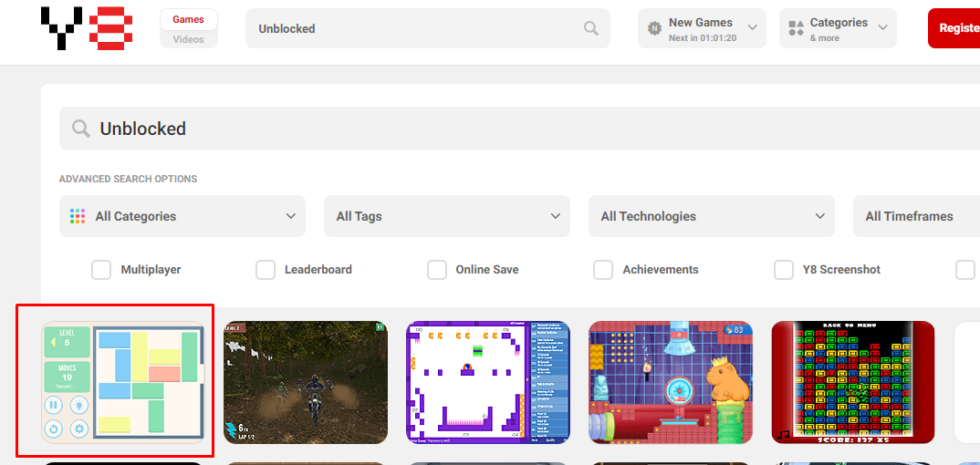980x465 pixels.
Task: Focus the large Unblocked search field
Action: click(x=519, y=129)
